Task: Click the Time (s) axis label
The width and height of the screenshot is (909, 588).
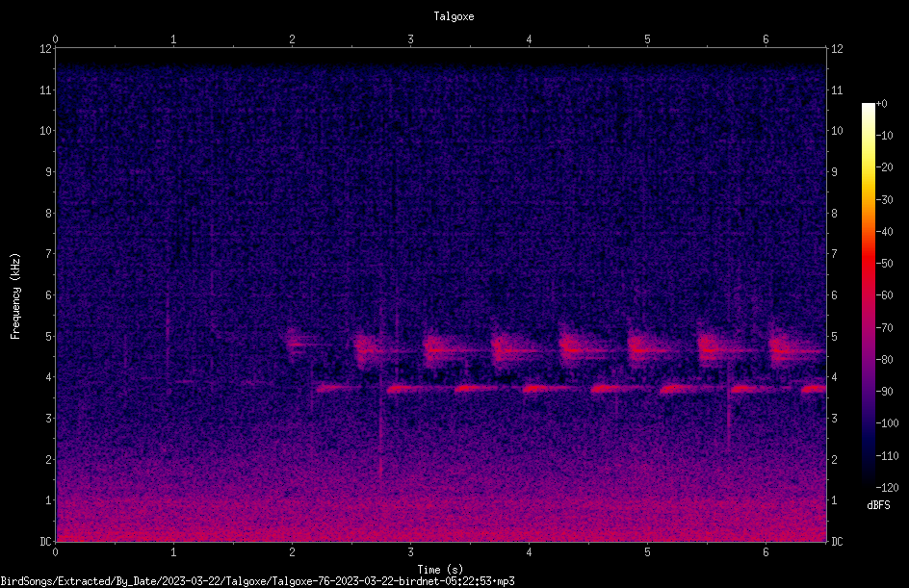Action: tap(440, 570)
